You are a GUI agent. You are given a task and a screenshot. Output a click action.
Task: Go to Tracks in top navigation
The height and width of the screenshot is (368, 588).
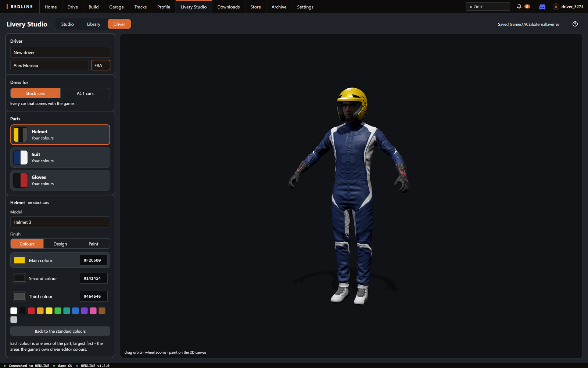[140, 7]
